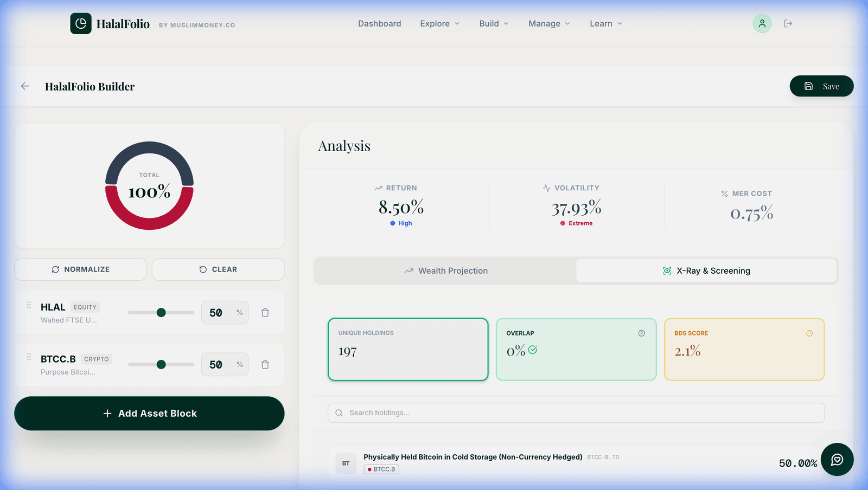The width and height of the screenshot is (868, 490).
Task: Click the BT holding avatar badge
Action: point(346,463)
